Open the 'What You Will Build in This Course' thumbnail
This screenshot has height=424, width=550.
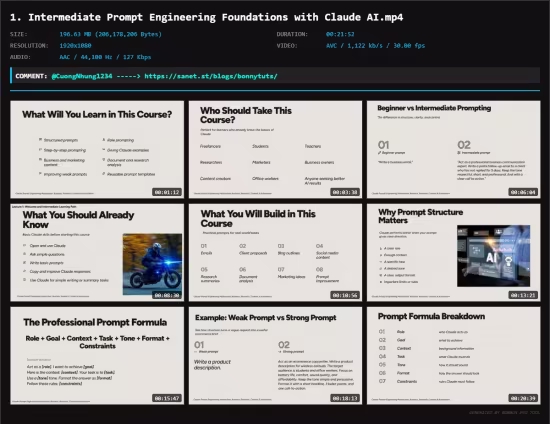tap(275, 253)
